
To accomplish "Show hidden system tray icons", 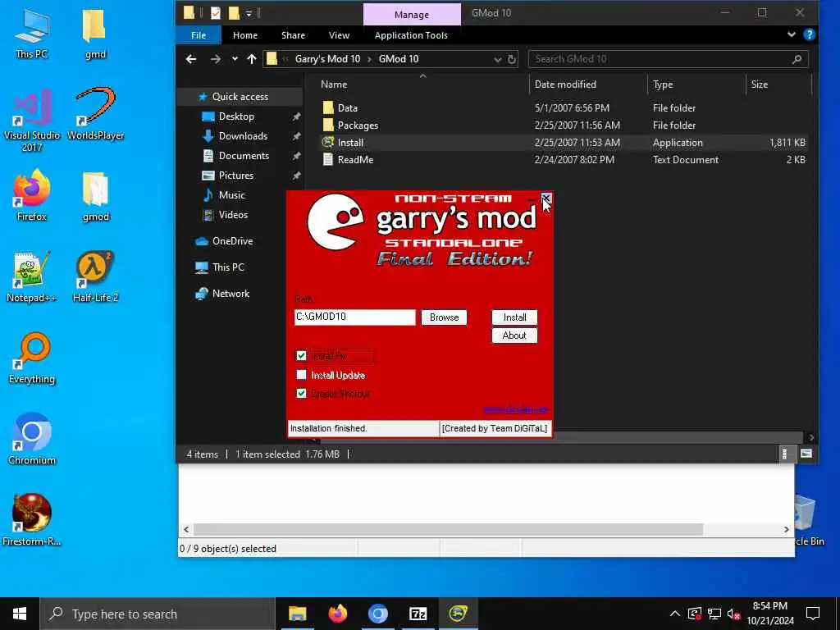I will pyautogui.click(x=675, y=614).
